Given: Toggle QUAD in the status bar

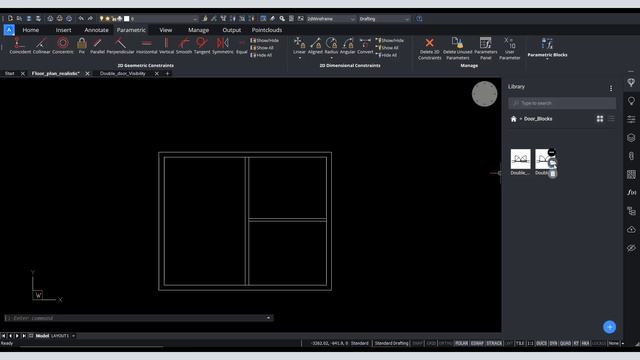Looking at the screenshot, I should pos(565,343).
